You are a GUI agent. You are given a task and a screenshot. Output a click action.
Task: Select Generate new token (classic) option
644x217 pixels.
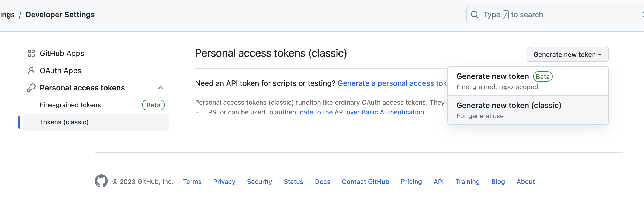point(528,110)
